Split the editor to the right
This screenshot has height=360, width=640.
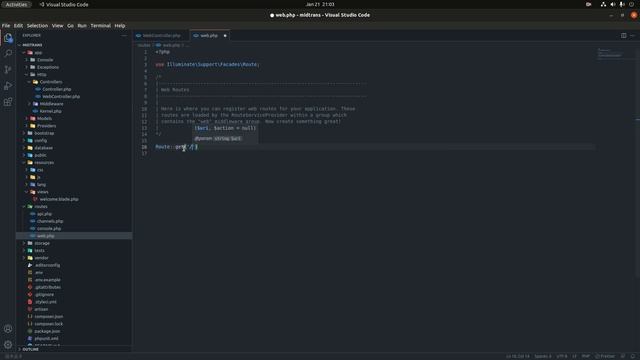point(624,36)
